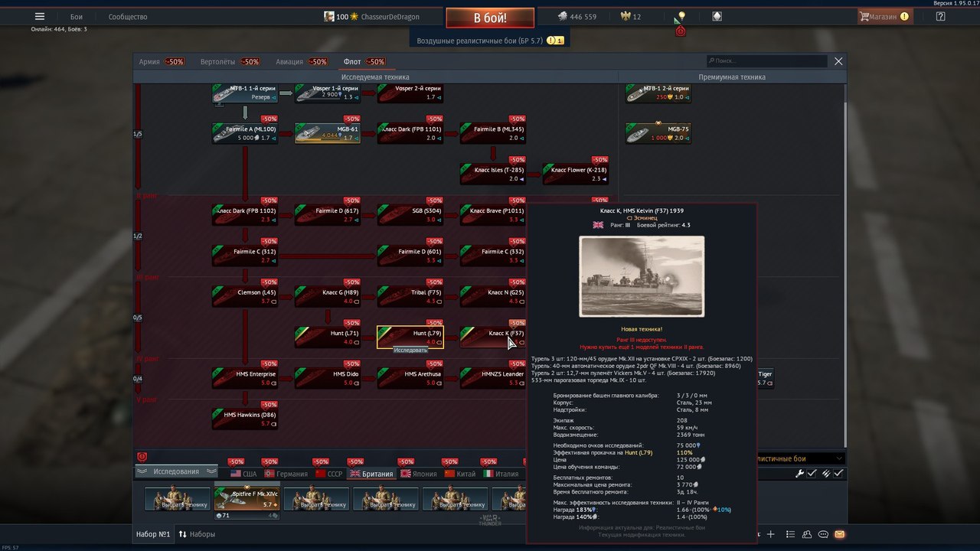This screenshot has height=551, width=980.
Task: Open the inventory items icon in top bar
Action: pyautogui.click(x=717, y=16)
